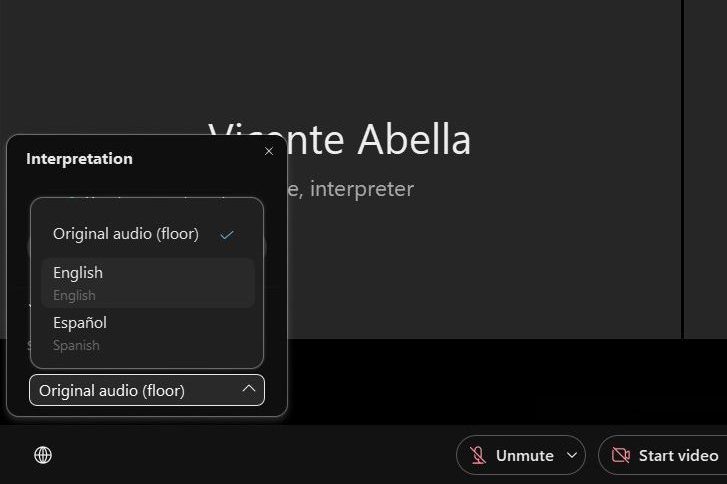Image resolution: width=727 pixels, height=484 pixels.
Task: Click the checkmark beside Original audio
Action: 227,234
